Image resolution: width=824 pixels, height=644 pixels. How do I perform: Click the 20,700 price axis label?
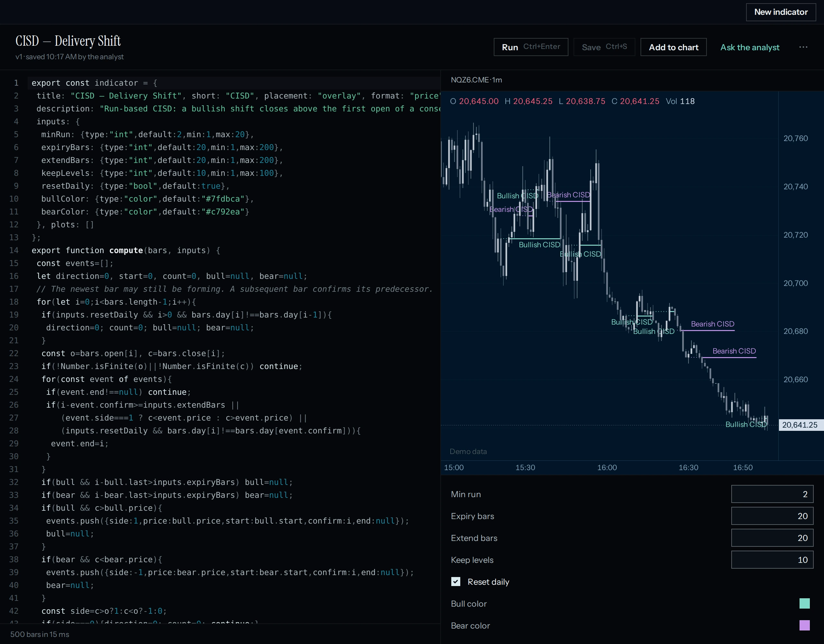(x=795, y=283)
